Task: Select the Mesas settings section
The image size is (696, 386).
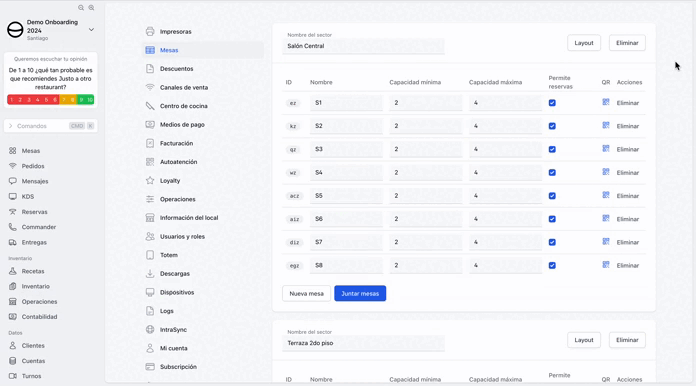Action: [203, 50]
